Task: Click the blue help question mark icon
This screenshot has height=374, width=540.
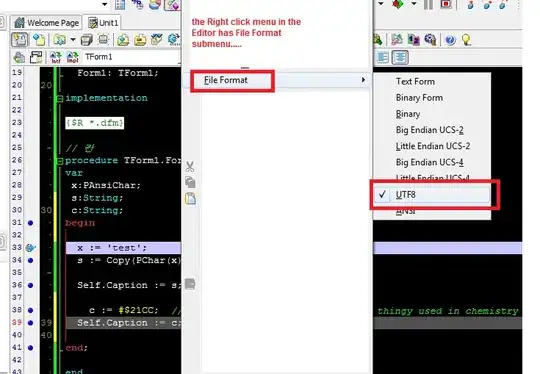Action: tap(450, 40)
